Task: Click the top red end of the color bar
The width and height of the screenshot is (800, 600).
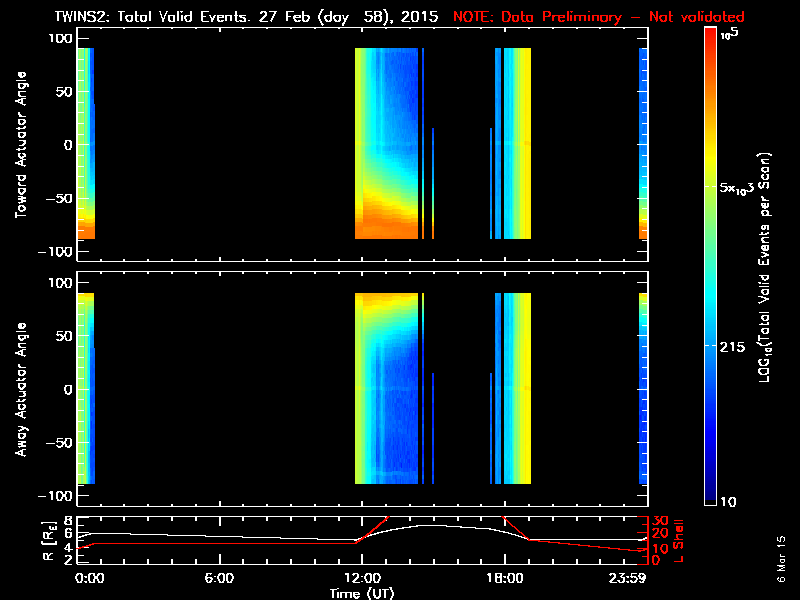Action: click(710, 36)
